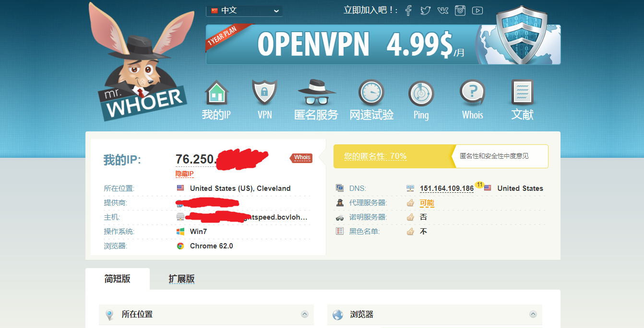Open the Ping menu label

(x=421, y=115)
